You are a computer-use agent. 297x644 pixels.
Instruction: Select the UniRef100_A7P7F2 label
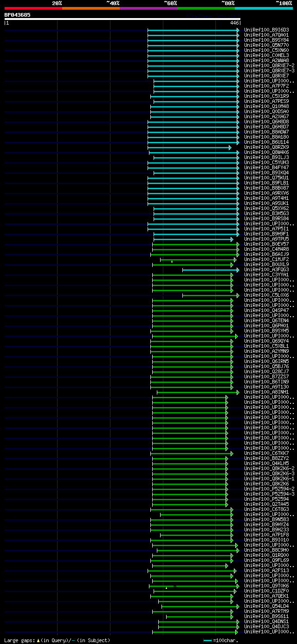click(266, 86)
